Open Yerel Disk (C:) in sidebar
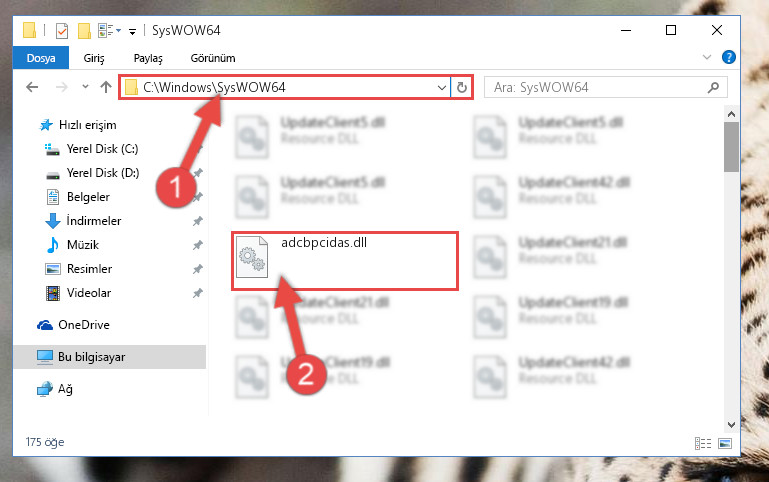Image resolution: width=769 pixels, height=482 pixels. coord(102,149)
